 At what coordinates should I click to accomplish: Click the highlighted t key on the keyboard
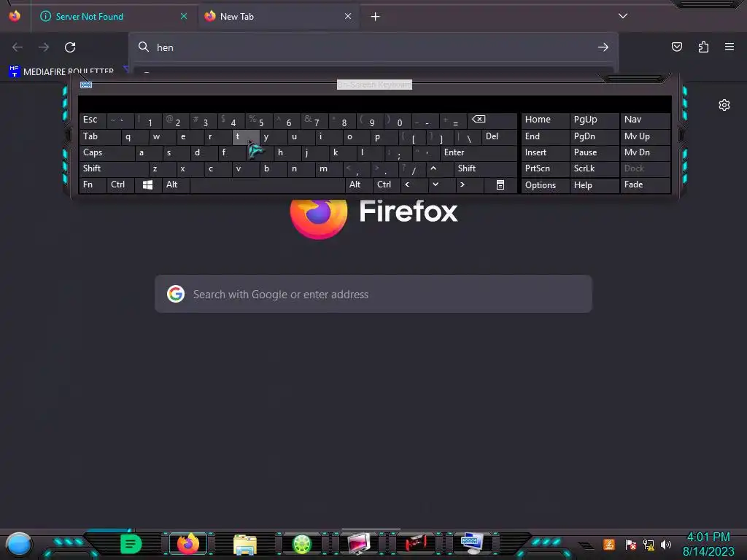(x=246, y=136)
